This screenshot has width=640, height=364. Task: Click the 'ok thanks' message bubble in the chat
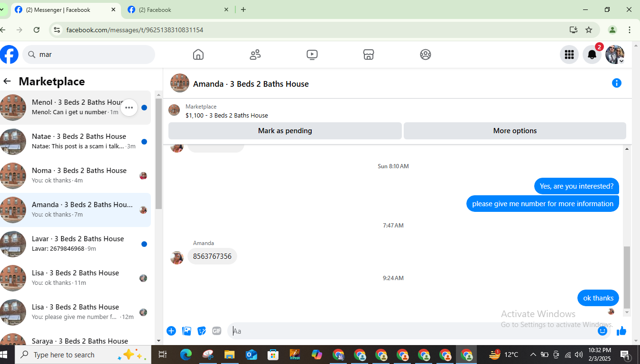(598, 298)
